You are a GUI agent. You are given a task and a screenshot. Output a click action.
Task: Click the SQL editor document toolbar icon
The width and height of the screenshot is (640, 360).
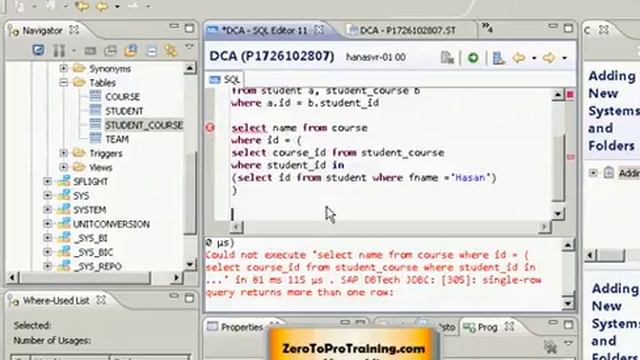[x=447, y=58]
